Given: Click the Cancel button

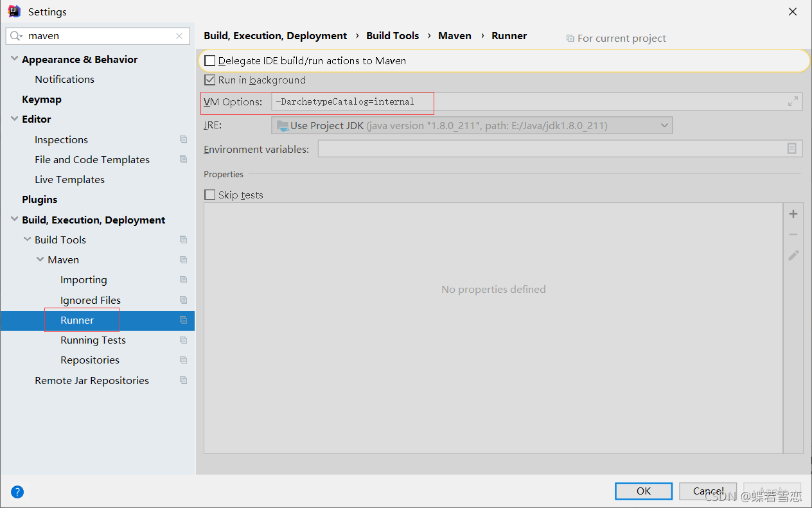Looking at the screenshot, I should [x=708, y=491].
